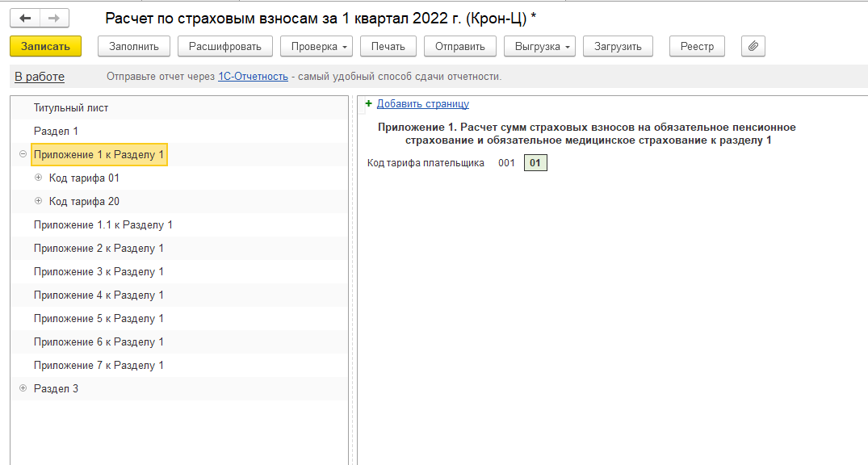The height and width of the screenshot is (465, 868).
Task: Collapse Приложение 1 к Разделу 1 node
Action: click(23, 154)
